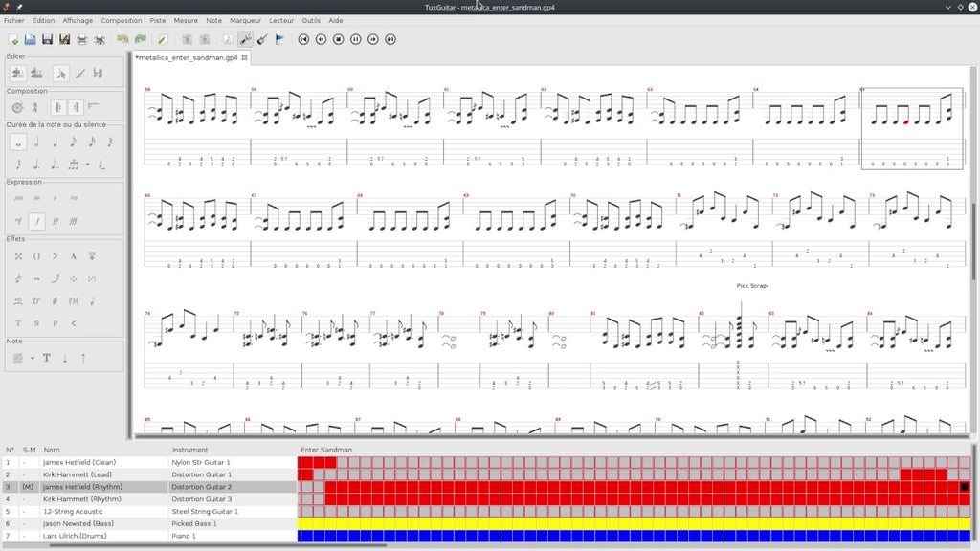Open the Piste menu
The image size is (980, 551).
point(158,21)
